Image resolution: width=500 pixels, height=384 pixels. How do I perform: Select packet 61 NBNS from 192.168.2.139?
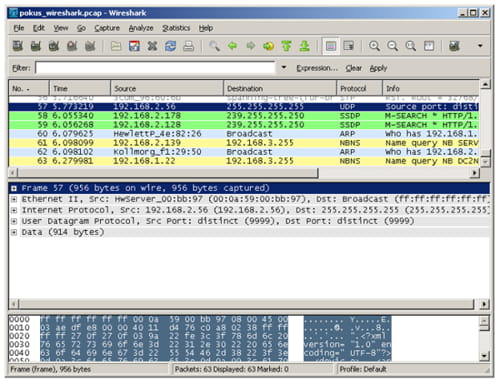[x=244, y=143]
